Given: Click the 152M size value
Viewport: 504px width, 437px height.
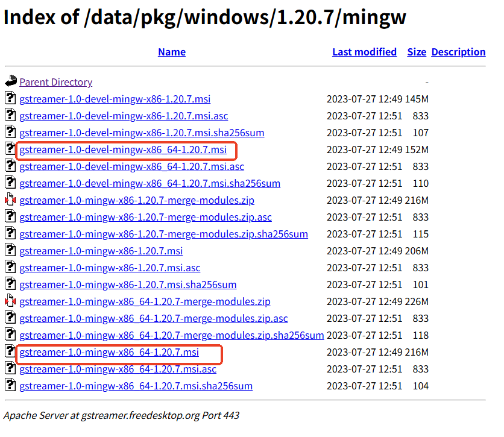Looking at the screenshot, I should click(x=417, y=149).
